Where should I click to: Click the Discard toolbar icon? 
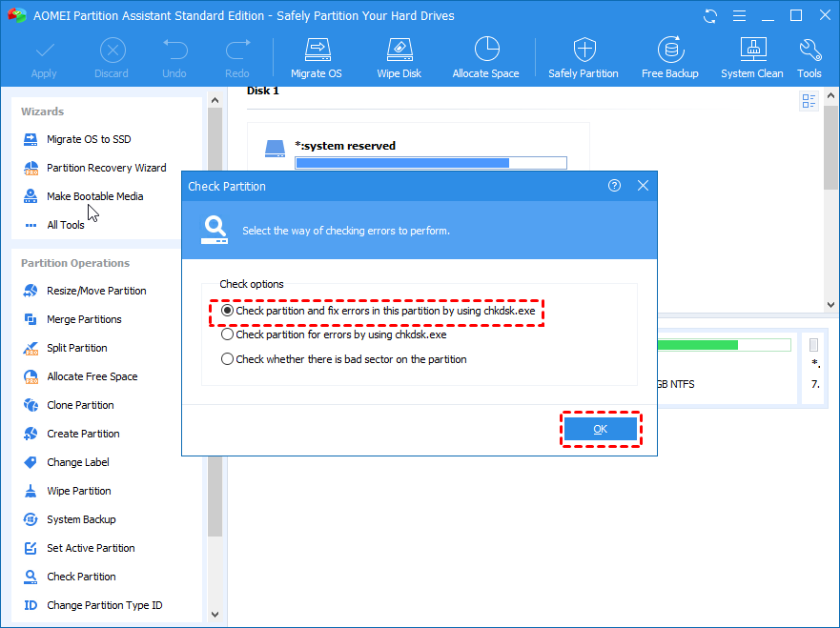[113, 51]
